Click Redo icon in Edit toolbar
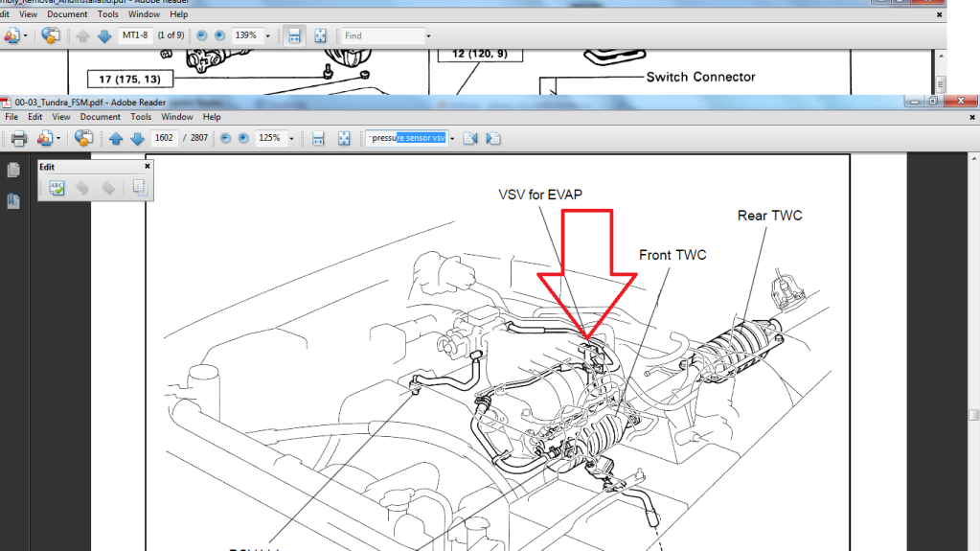The height and width of the screenshot is (551, 980). (108, 188)
